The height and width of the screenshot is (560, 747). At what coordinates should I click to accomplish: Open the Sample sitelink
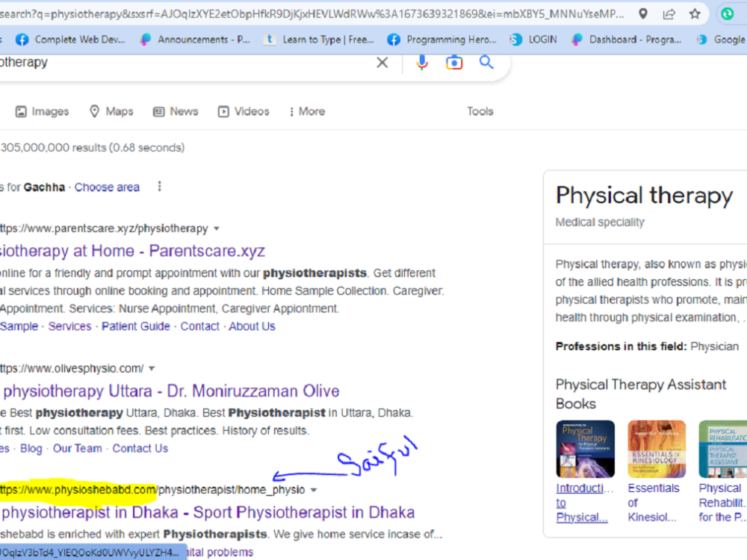click(19, 327)
